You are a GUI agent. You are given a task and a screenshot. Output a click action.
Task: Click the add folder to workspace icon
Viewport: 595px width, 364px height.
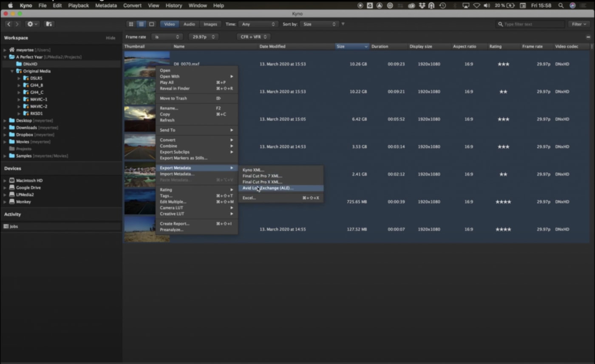[x=49, y=24]
